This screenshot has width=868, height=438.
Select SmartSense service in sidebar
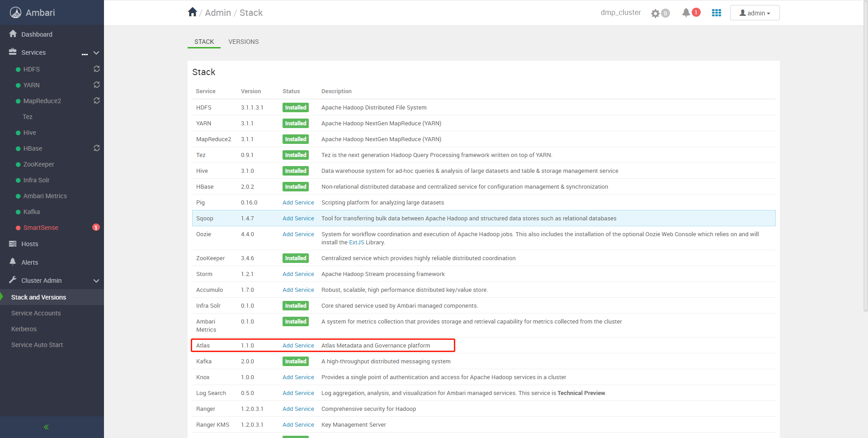(41, 228)
